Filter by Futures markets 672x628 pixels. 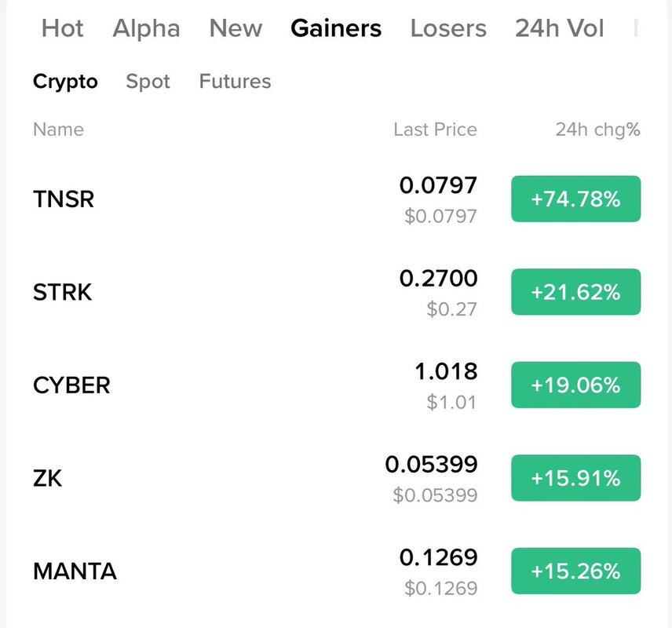pyautogui.click(x=235, y=82)
